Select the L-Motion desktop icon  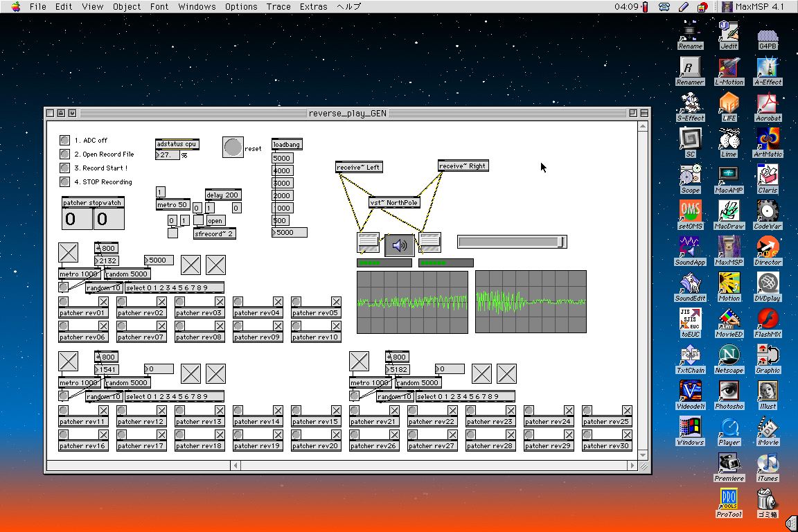pos(729,71)
